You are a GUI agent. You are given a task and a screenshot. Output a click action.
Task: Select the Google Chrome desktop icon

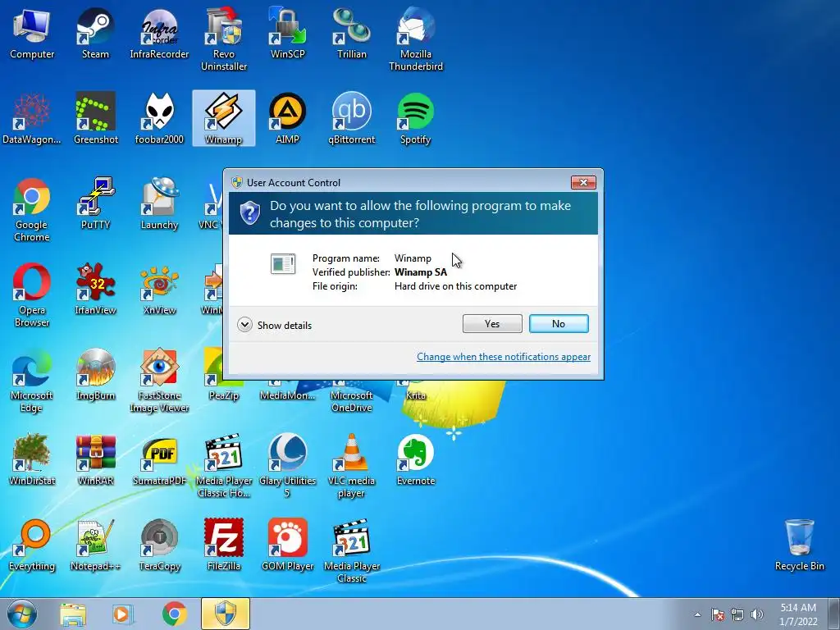click(x=32, y=210)
